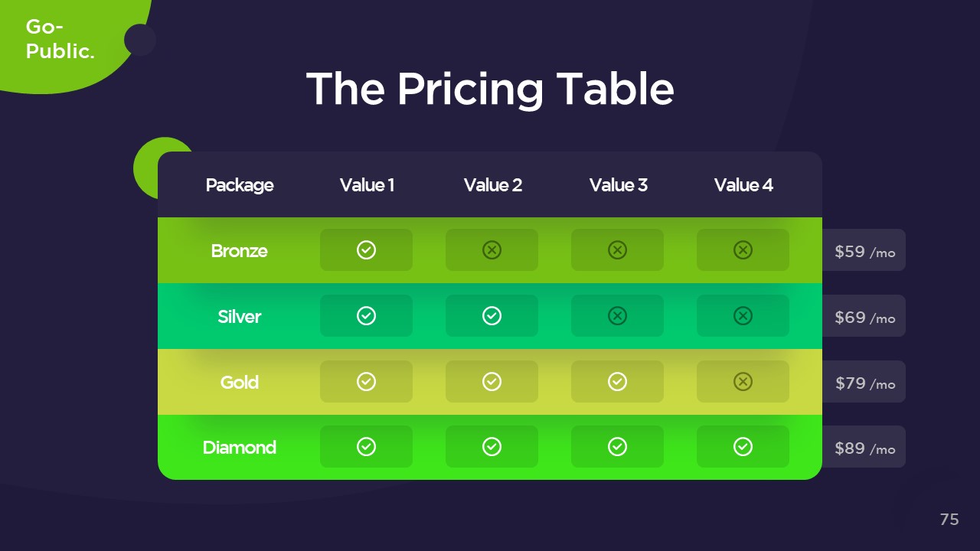Image resolution: width=980 pixels, height=551 pixels.
Task: Click the Go-Public. logo text
Action: (60, 40)
